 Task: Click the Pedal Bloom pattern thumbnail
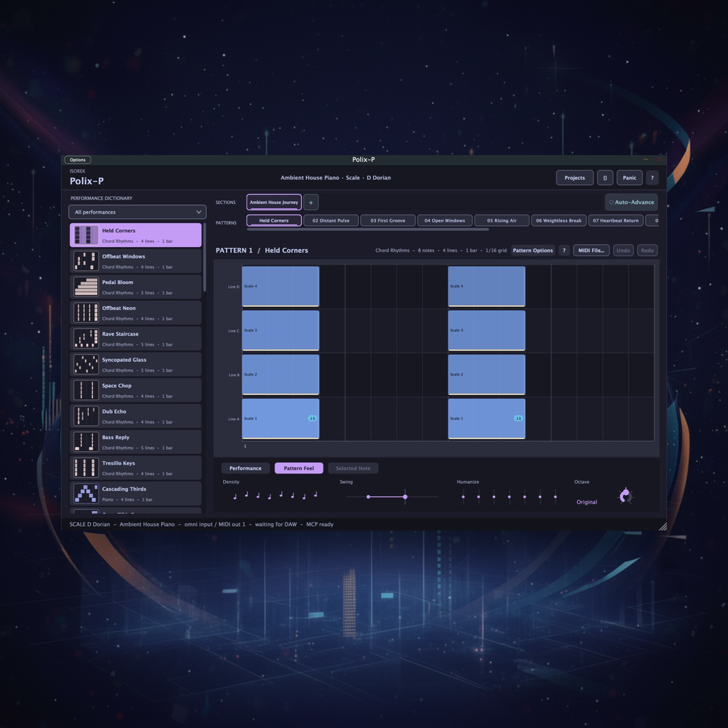click(86, 287)
